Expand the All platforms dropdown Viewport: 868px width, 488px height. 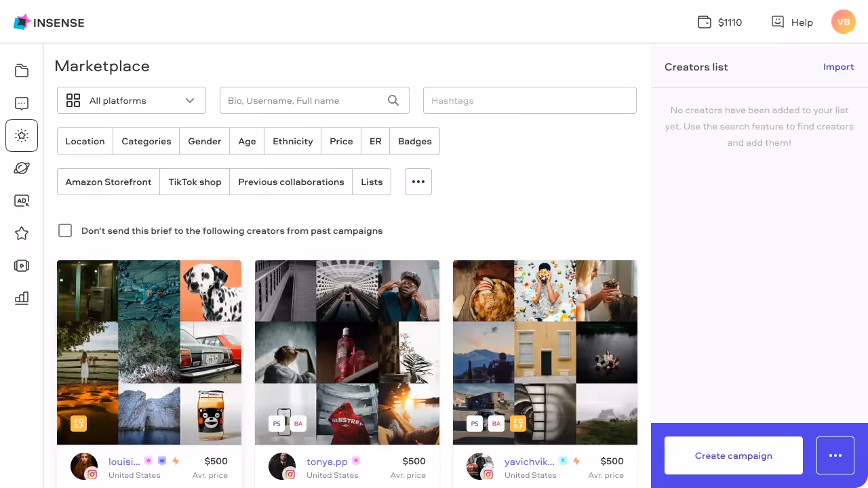(x=131, y=100)
